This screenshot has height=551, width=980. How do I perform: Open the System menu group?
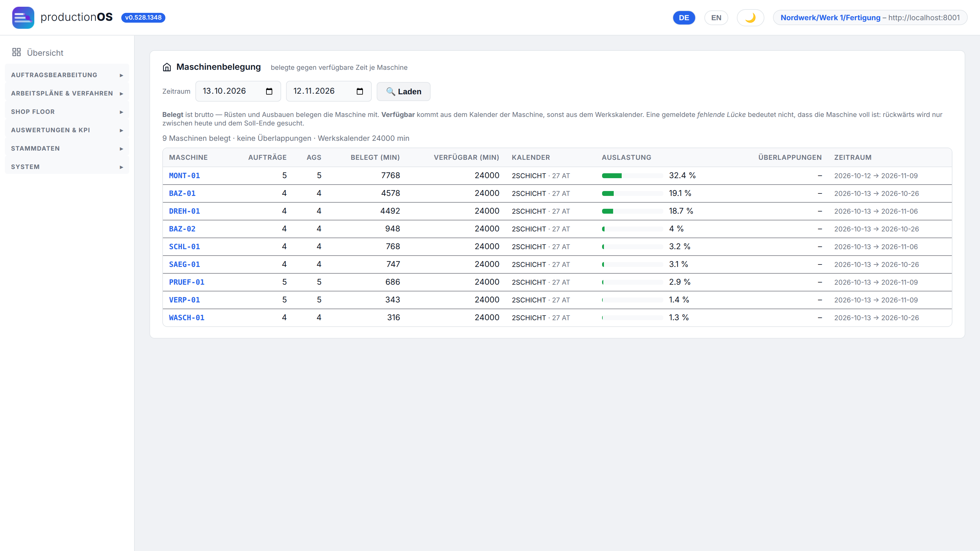(x=67, y=167)
